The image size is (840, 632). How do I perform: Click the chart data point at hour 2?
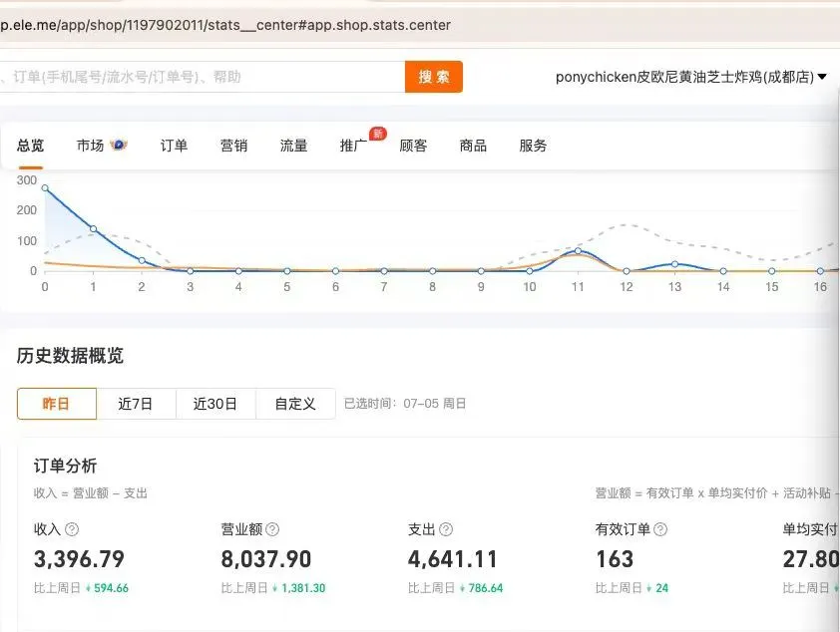click(x=142, y=260)
